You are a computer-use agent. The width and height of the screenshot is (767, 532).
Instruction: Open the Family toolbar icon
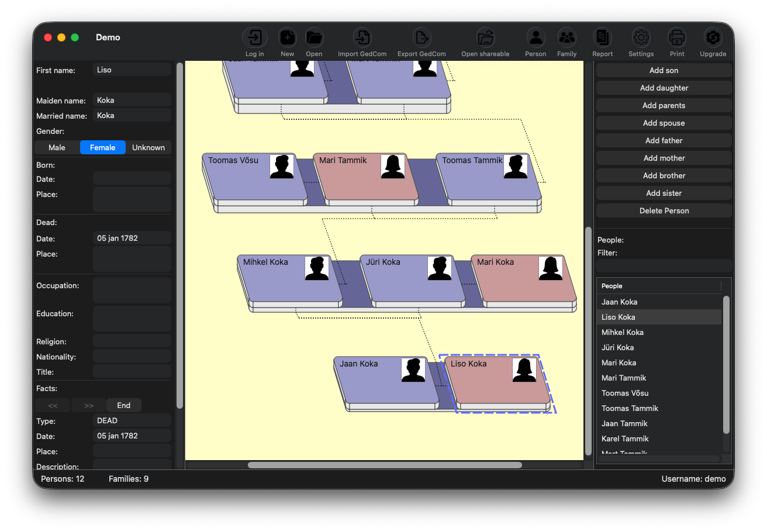tap(566, 39)
